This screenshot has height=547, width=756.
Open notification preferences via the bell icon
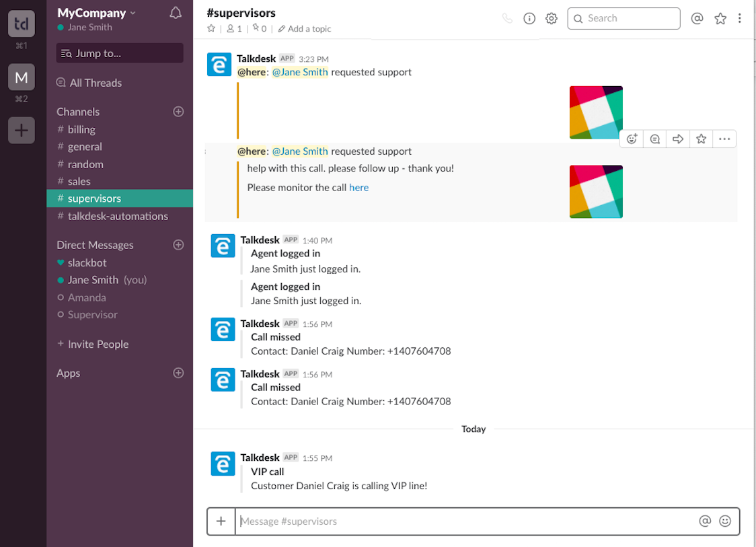[176, 12]
